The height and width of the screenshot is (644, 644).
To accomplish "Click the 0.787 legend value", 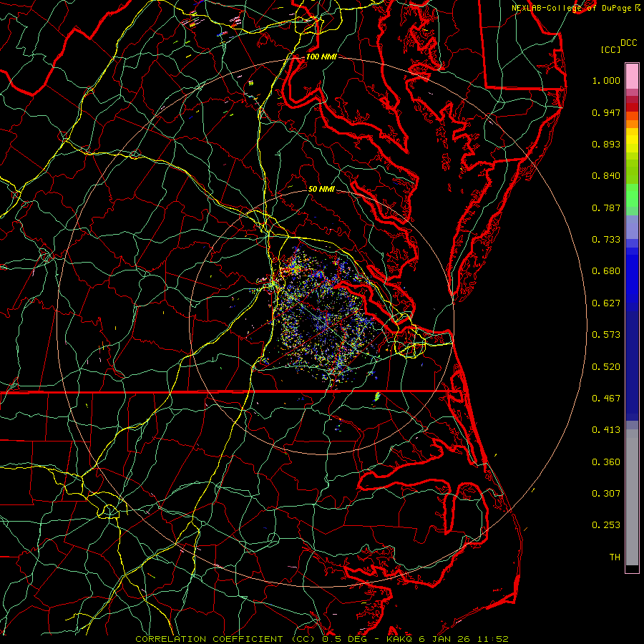I will pyautogui.click(x=606, y=208).
